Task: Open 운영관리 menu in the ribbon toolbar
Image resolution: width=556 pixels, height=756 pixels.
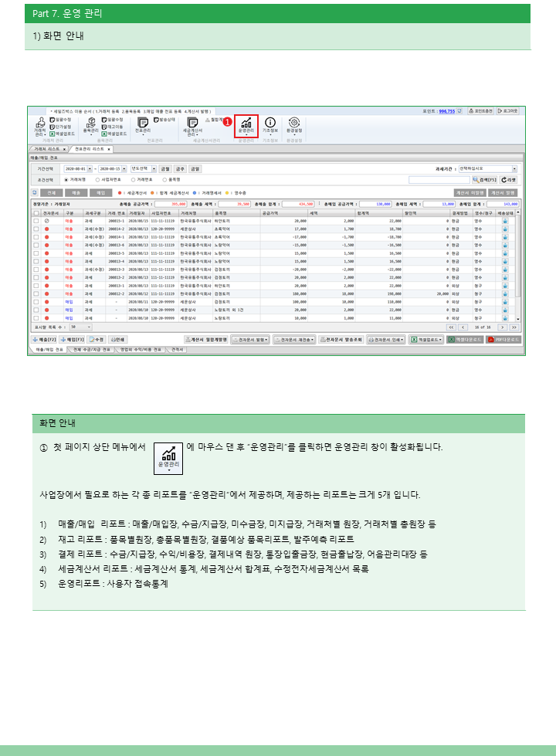Action: point(246,127)
